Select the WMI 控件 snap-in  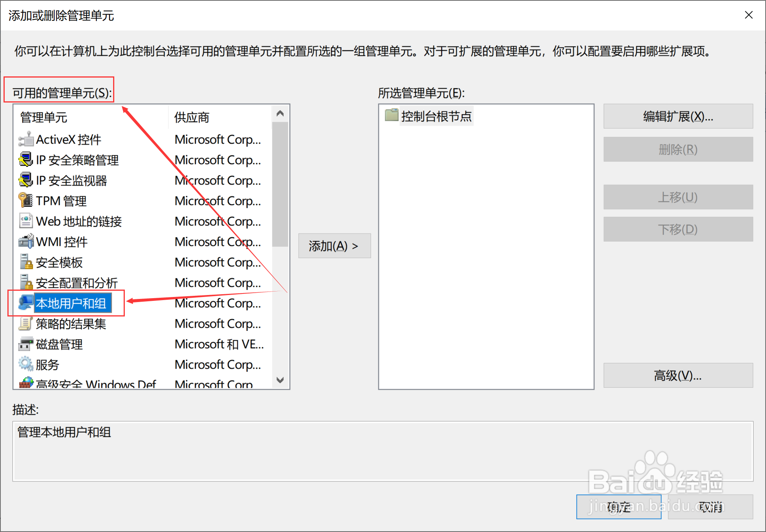coord(62,242)
